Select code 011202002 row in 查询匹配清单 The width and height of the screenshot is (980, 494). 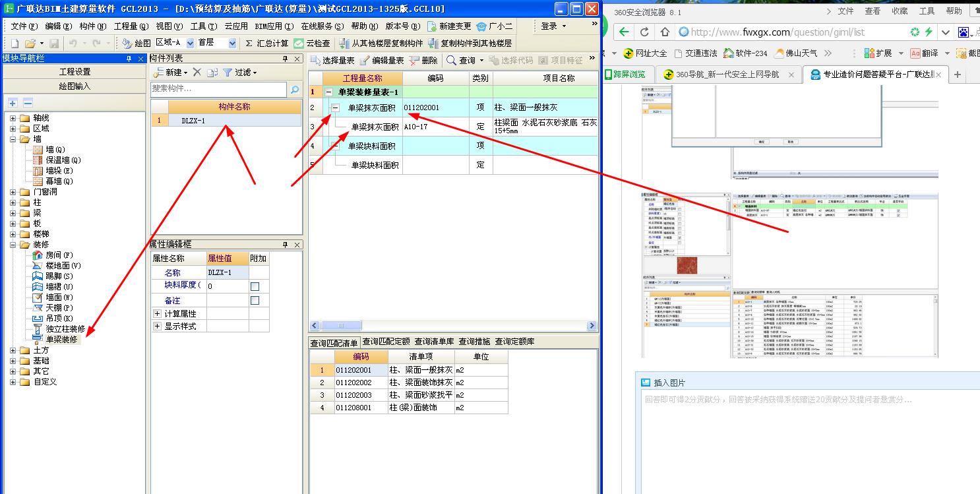(409, 383)
